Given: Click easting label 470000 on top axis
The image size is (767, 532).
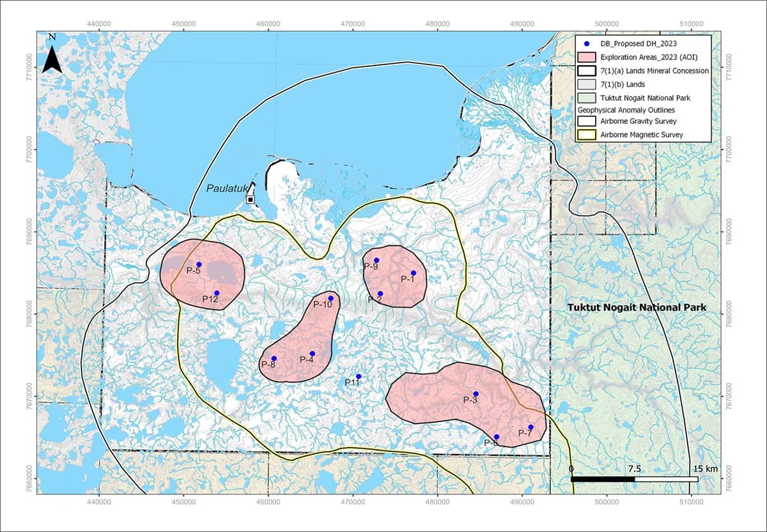Looking at the screenshot, I should tap(353, 24).
